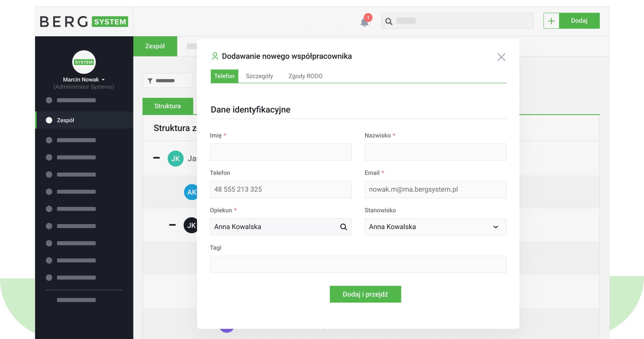Viewport: 644px width, 339px height.
Task: Select Zespół in the sidebar menu
Action: point(84,120)
